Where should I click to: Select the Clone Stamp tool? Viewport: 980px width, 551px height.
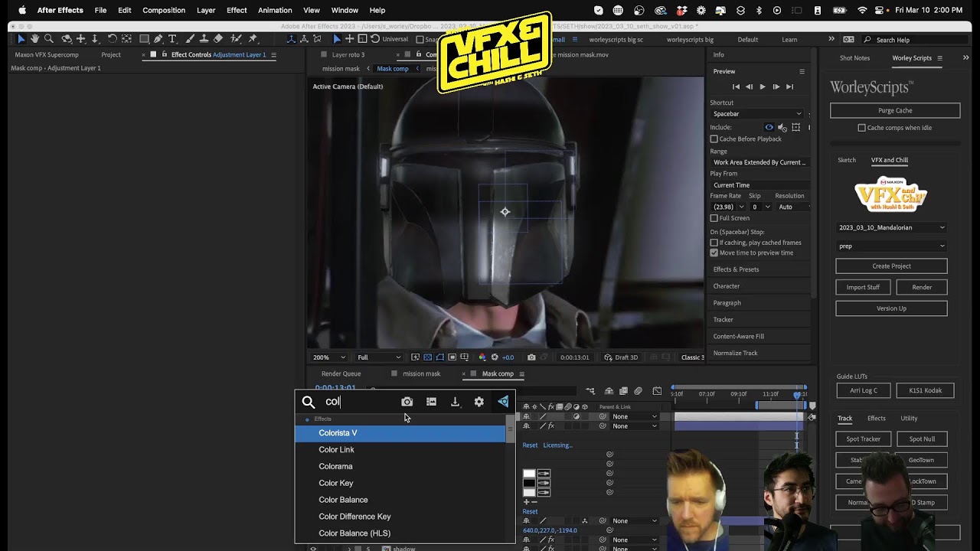[203, 39]
